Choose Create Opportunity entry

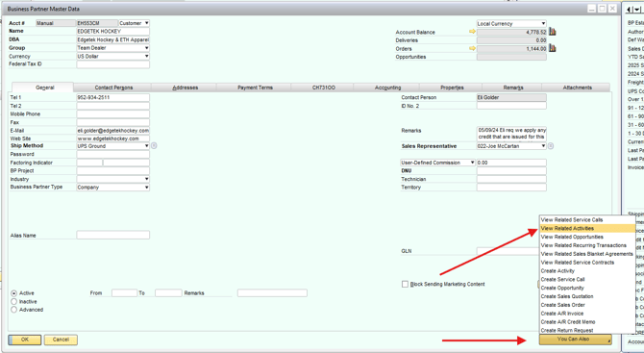pyautogui.click(x=587, y=288)
